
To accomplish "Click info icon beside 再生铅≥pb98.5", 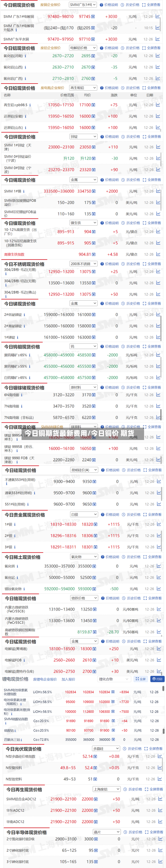I will click(x=30, y=105).
